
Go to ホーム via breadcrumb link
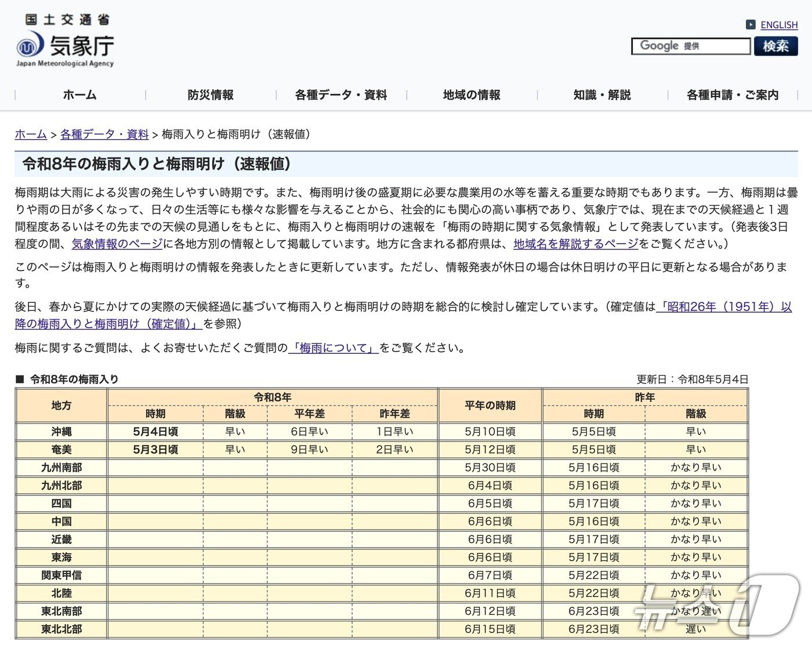tap(31, 135)
